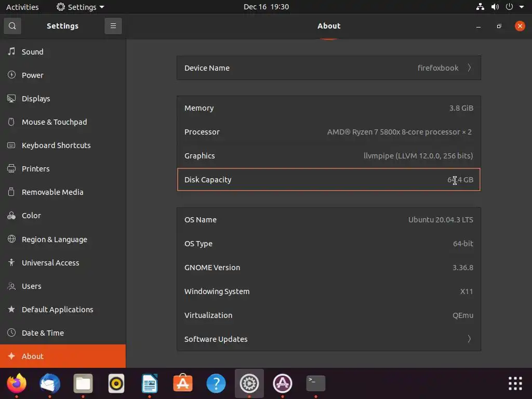The width and height of the screenshot is (532, 399).
Task: Click the Color sidebar icon
Action: pos(11,216)
